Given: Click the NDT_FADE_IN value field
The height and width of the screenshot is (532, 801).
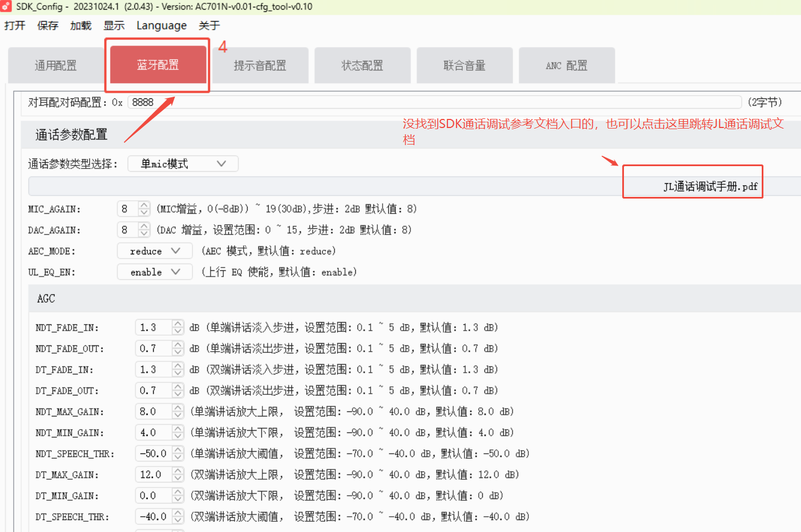Looking at the screenshot, I should tap(153, 327).
